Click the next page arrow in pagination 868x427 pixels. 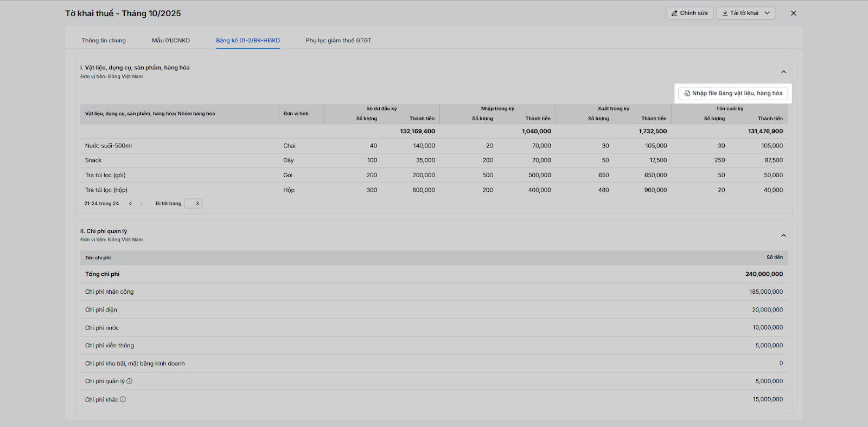click(142, 204)
